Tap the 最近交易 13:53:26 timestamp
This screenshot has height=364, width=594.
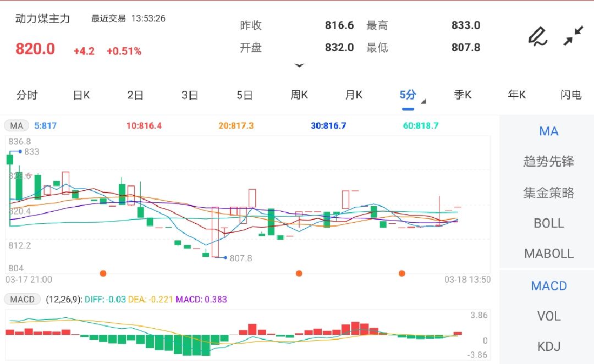click(128, 18)
